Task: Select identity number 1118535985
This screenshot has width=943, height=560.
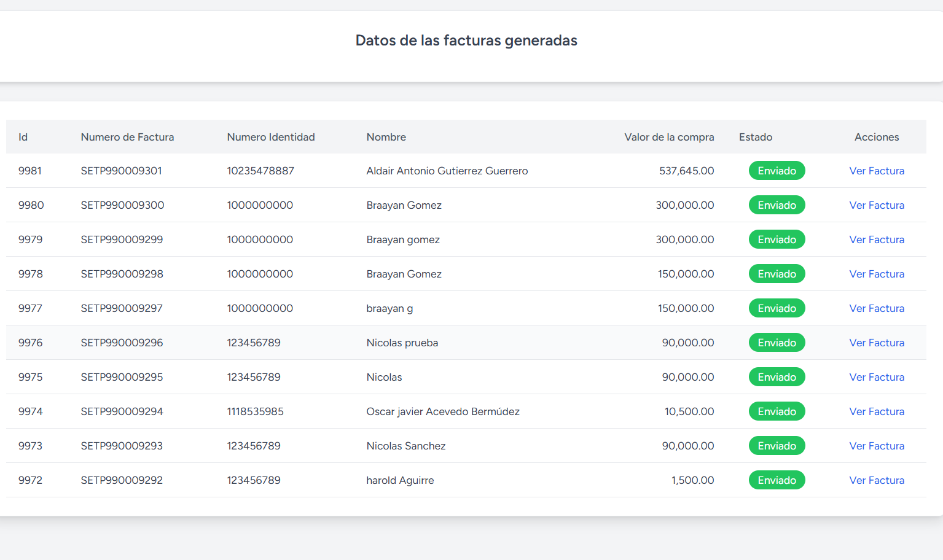Action: tap(256, 411)
